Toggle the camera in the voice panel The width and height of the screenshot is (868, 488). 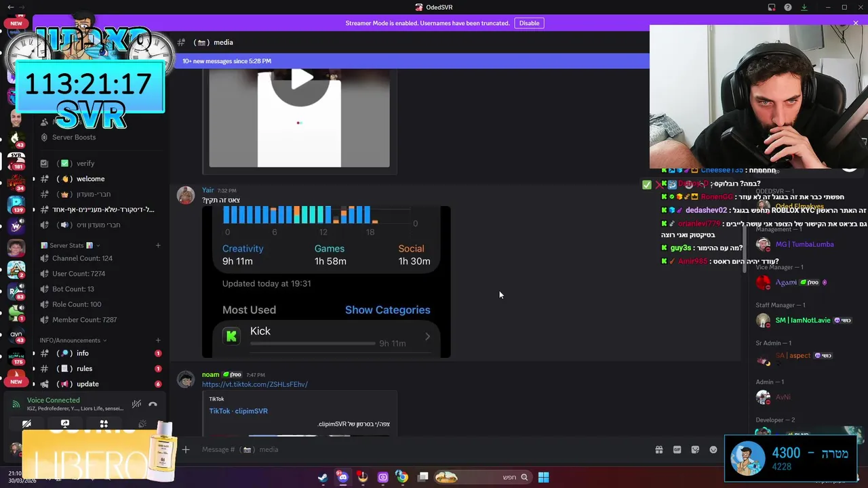26,424
